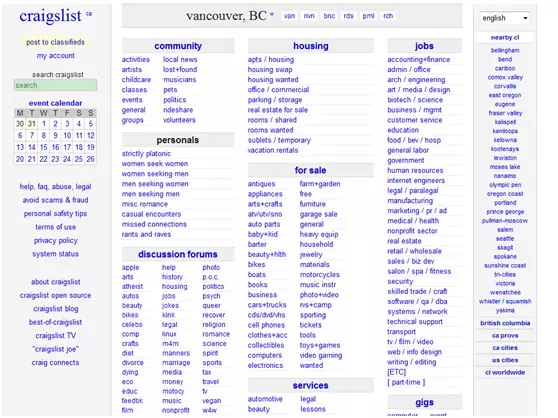Go to nearby seattle craigslist

[x=505, y=239]
